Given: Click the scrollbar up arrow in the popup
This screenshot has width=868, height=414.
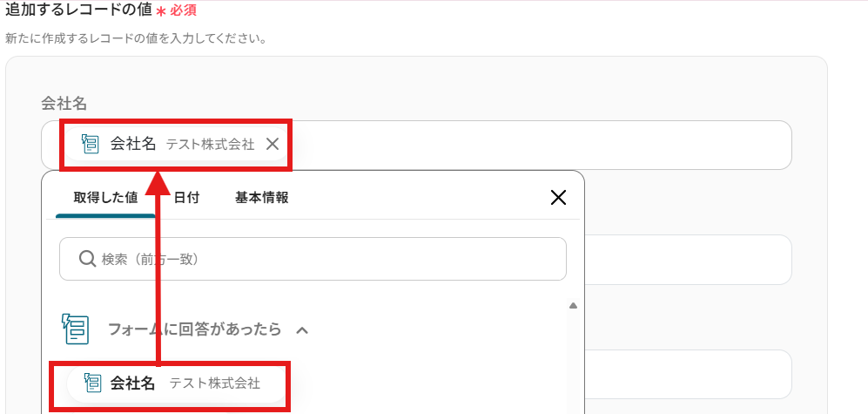Looking at the screenshot, I should [x=573, y=306].
